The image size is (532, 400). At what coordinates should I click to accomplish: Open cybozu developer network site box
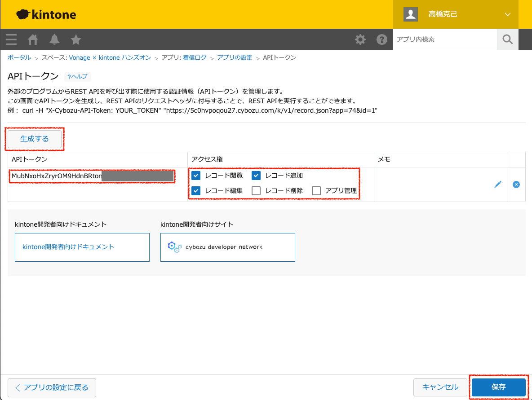point(228,247)
